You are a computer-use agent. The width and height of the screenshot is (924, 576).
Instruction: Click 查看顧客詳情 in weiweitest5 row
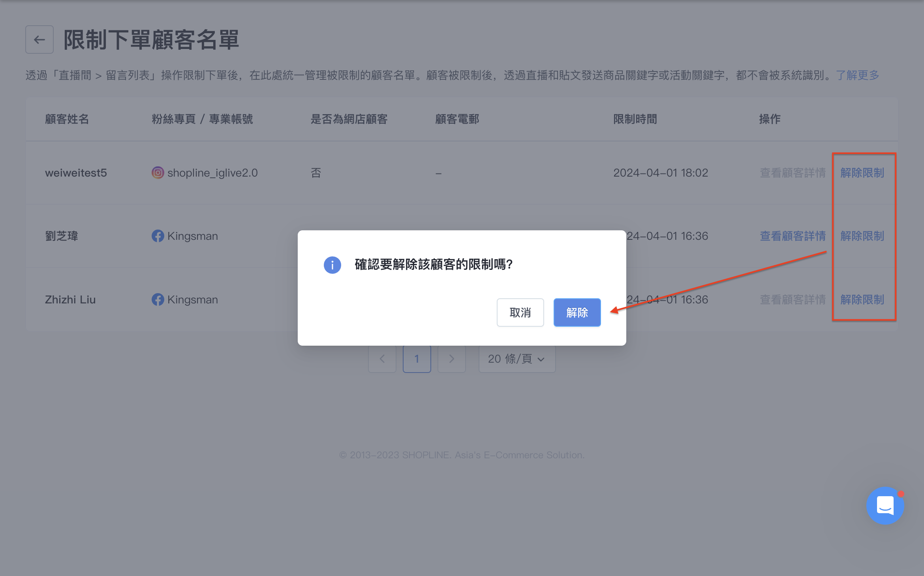click(x=793, y=173)
